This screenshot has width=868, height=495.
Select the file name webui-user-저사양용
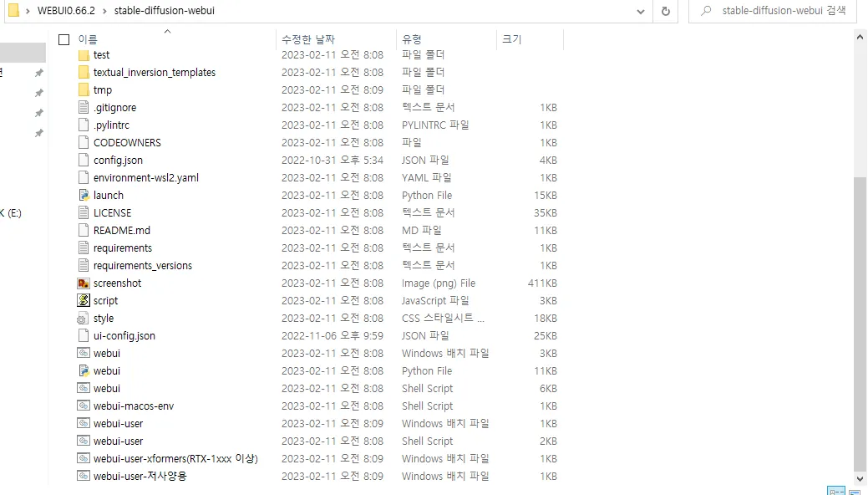pyautogui.click(x=140, y=476)
